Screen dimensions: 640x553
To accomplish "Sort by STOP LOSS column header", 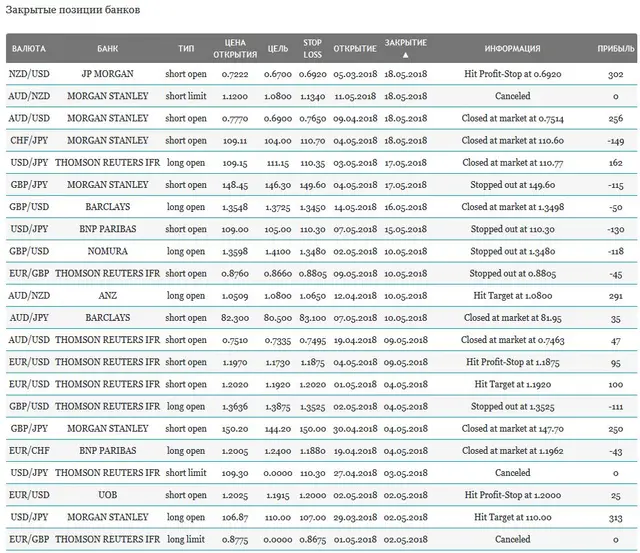I will (x=313, y=49).
